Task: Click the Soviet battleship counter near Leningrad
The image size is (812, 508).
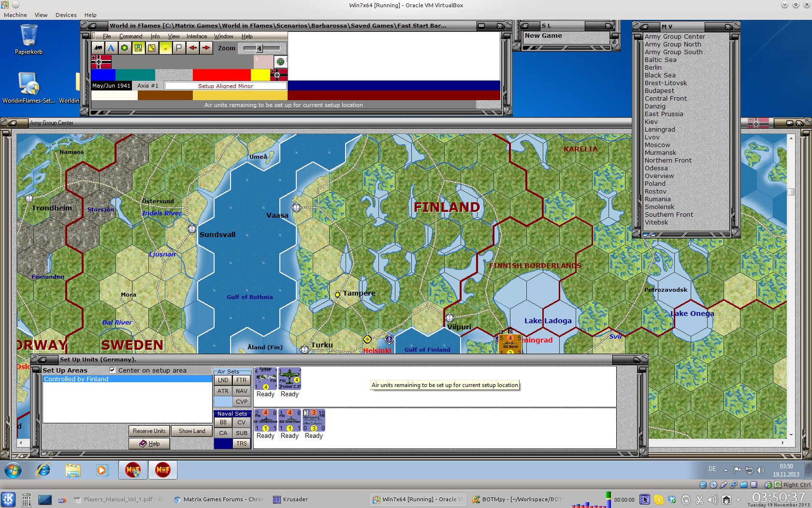Action: 510,344
